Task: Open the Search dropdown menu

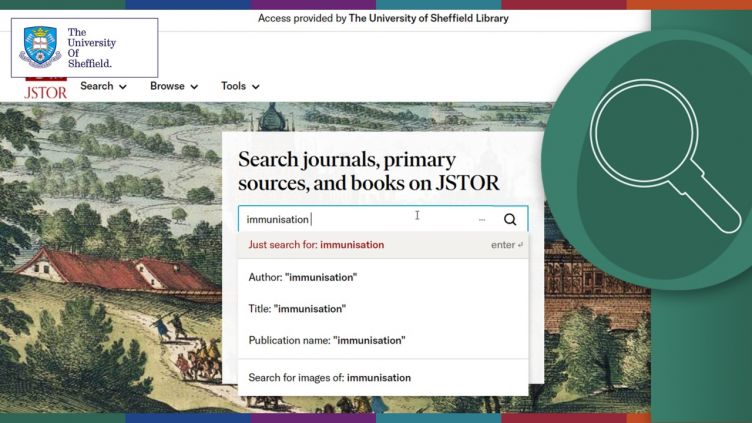Action: click(x=103, y=86)
